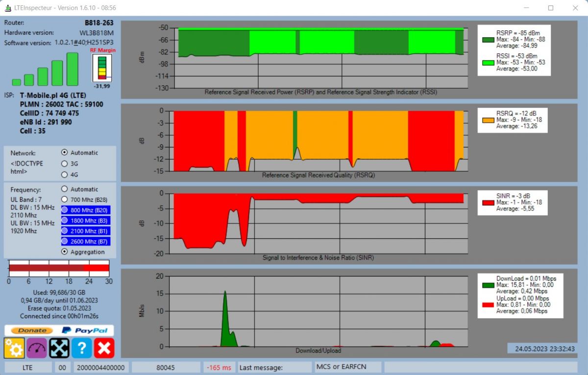Click red SINR legend swatch
Viewport: 588px width, 375px height.
488,203
